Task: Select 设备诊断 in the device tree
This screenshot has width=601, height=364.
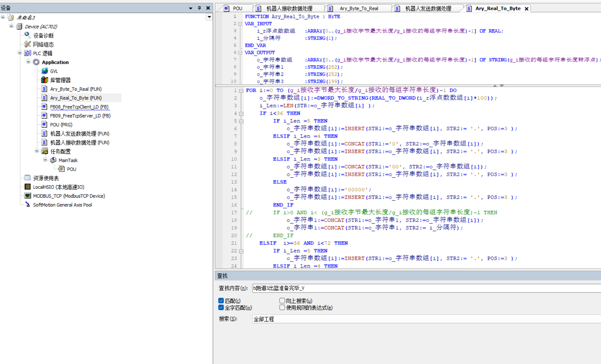Action: [x=43, y=35]
